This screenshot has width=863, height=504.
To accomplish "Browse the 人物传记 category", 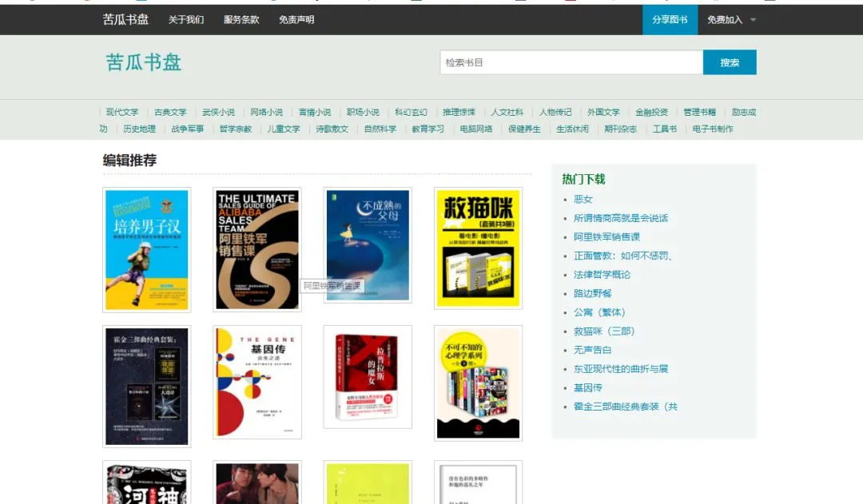I will (555, 113).
